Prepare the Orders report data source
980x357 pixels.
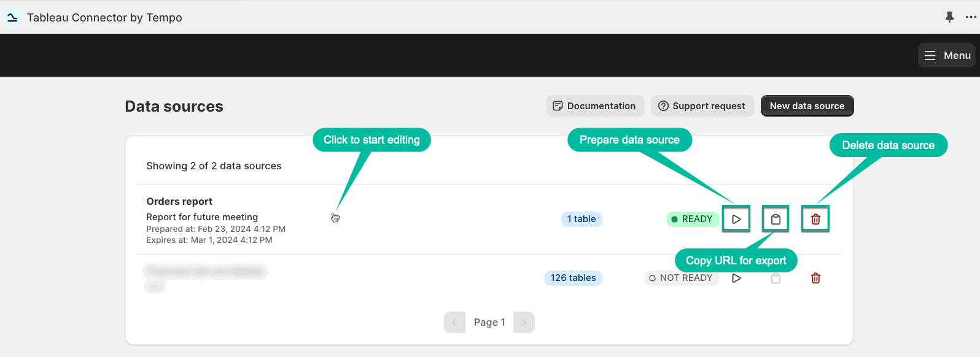[736, 219]
